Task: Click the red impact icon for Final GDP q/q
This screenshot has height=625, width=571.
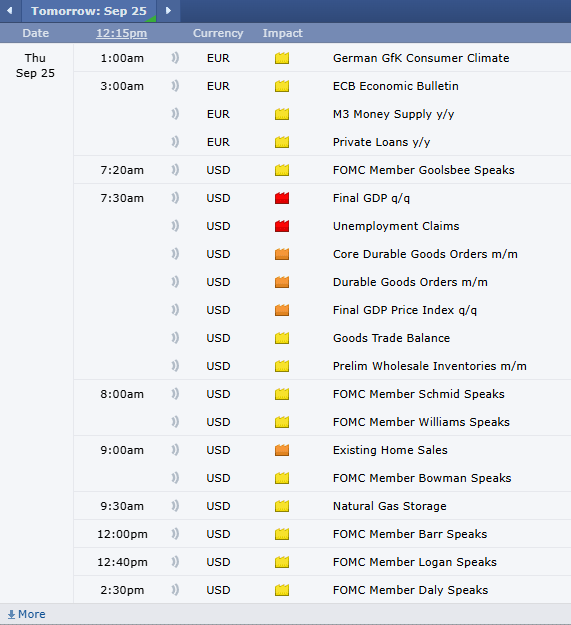Action: 282,198
